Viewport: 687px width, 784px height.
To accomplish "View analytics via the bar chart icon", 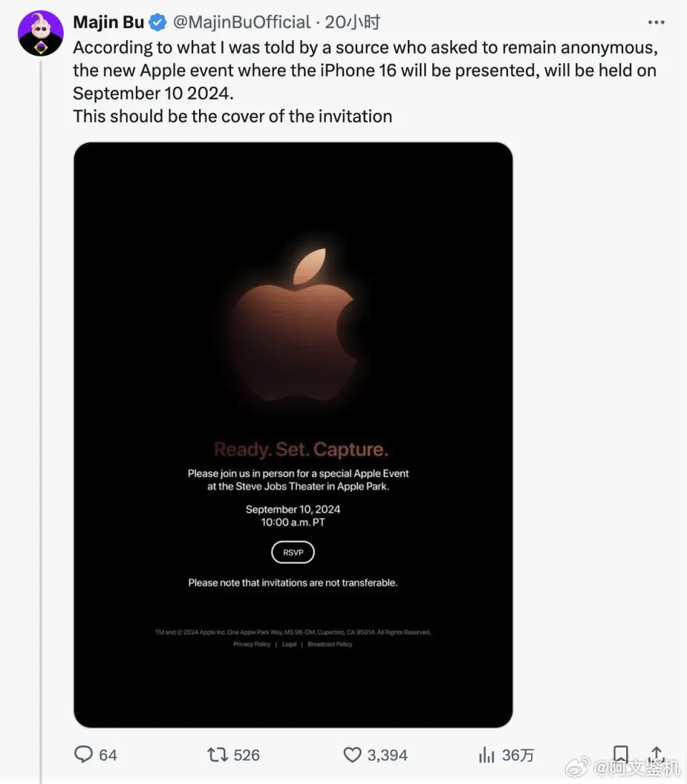I will (486, 755).
